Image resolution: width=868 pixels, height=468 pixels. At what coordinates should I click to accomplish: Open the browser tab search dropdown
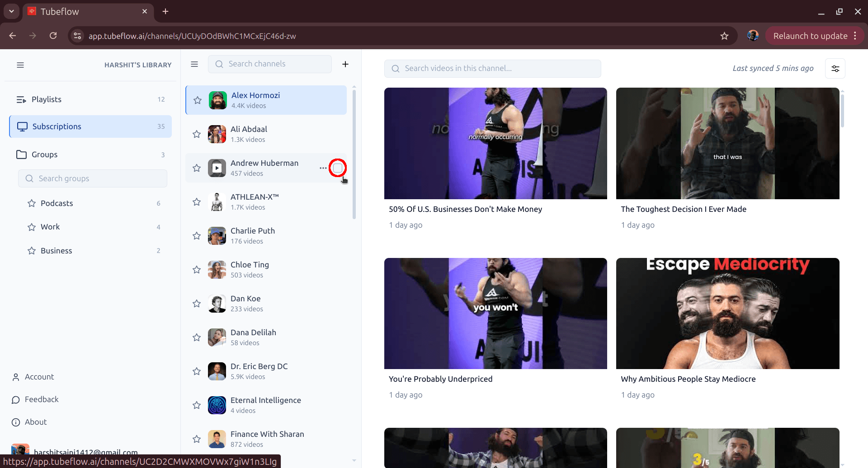[11, 11]
